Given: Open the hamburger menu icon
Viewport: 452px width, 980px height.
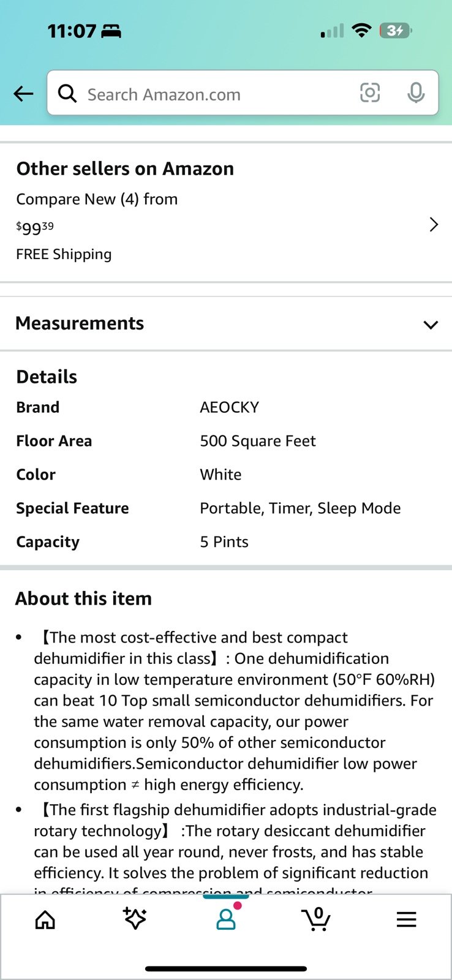Looking at the screenshot, I should (x=406, y=919).
